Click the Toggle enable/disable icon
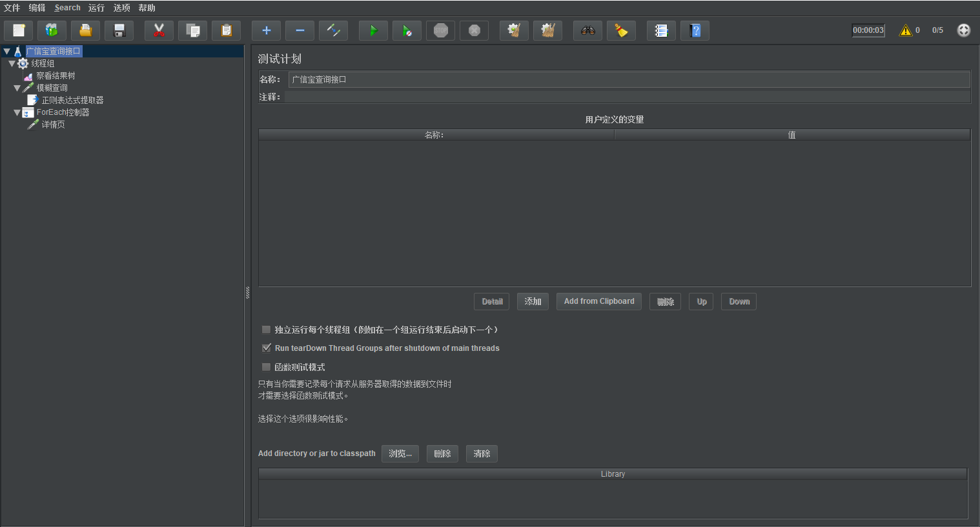 333,30
